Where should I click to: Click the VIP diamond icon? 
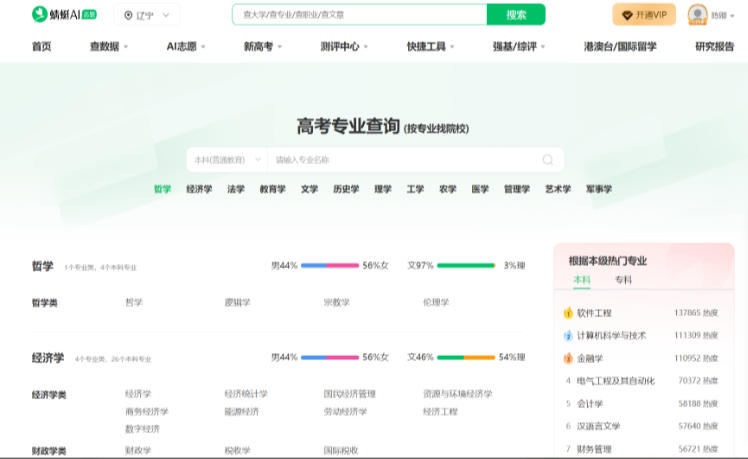[627, 15]
